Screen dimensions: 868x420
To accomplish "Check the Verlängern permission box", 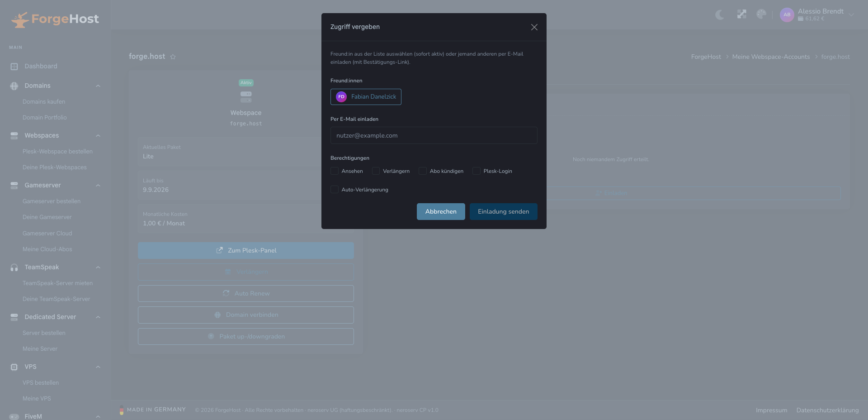I will [x=376, y=171].
